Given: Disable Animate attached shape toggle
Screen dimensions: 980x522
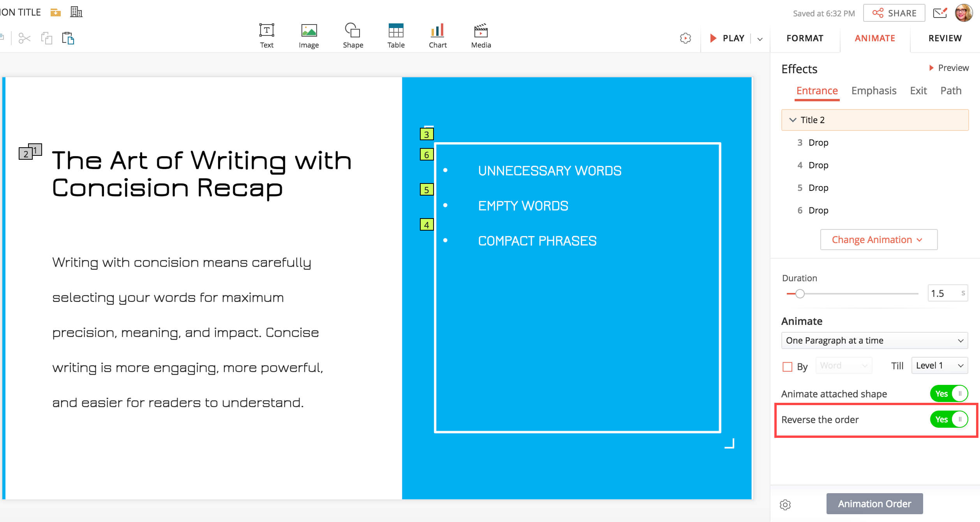Looking at the screenshot, I should tap(948, 393).
